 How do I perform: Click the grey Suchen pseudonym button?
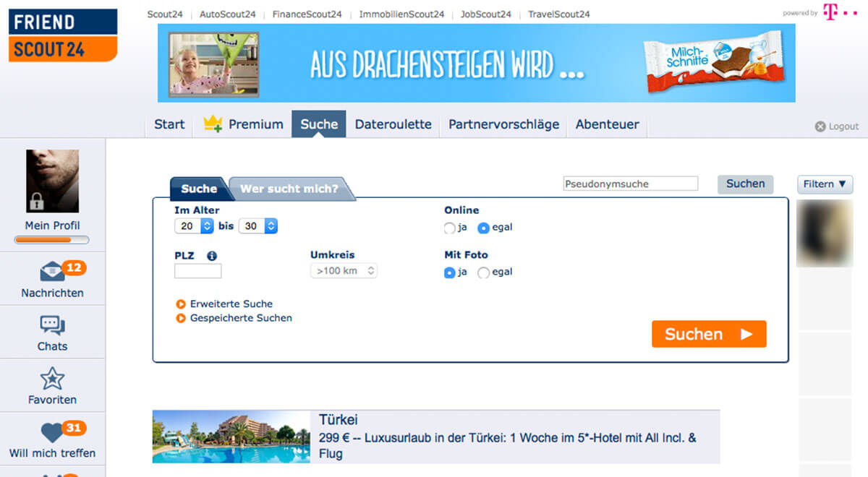[745, 184]
